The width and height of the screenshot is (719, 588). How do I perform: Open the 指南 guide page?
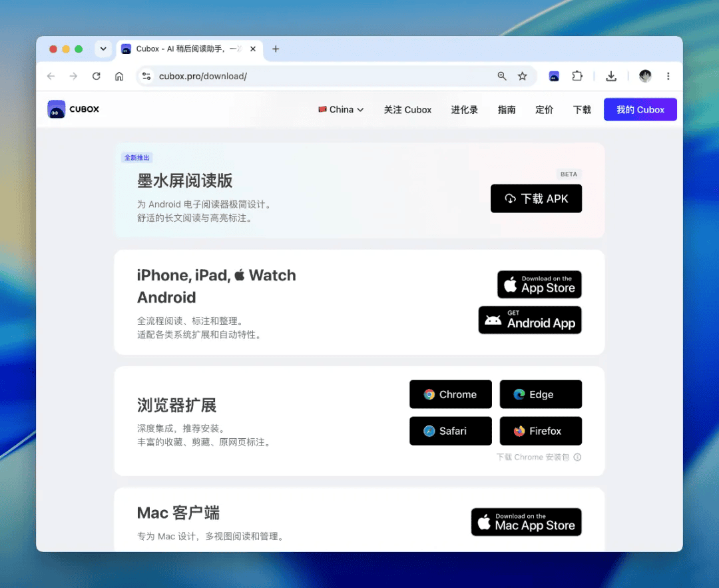507,110
